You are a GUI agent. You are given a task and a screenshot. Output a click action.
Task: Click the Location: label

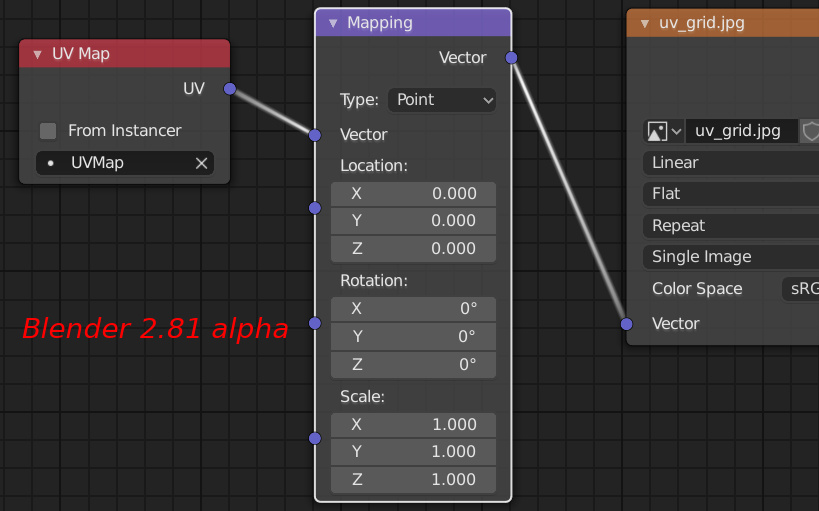[x=374, y=166]
